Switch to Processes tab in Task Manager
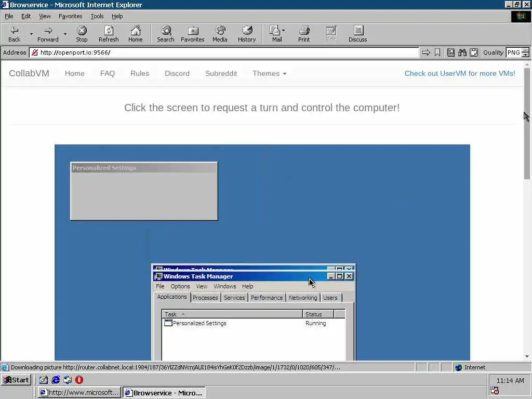The image size is (532, 399). pos(205,298)
